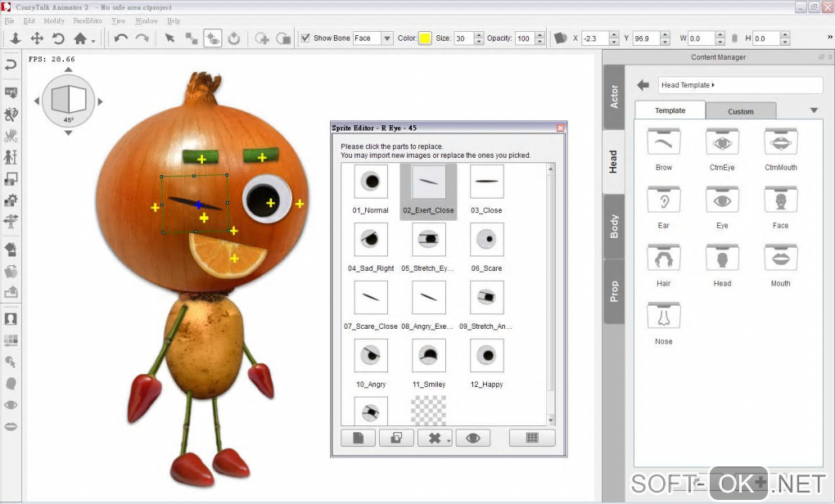Expand the triangle menu beside Custom tab
The height and width of the screenshot is (504, 835).
[814, 110]
